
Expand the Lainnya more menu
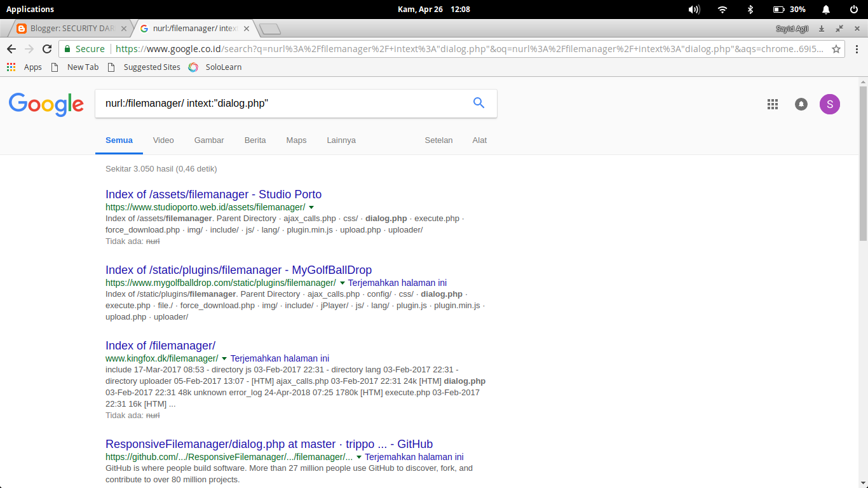pyautogui.click(x=341, y=140)
